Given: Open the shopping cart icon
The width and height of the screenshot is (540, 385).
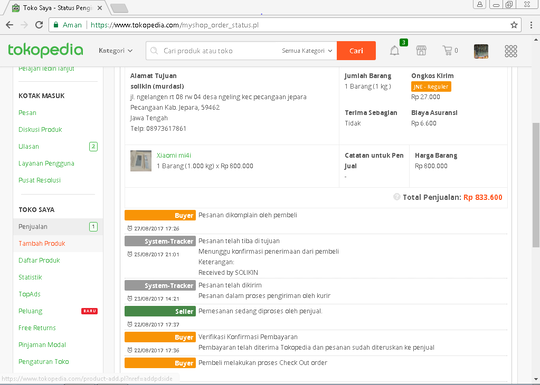Looking at the screenshot, I should (x=447, y=51).
